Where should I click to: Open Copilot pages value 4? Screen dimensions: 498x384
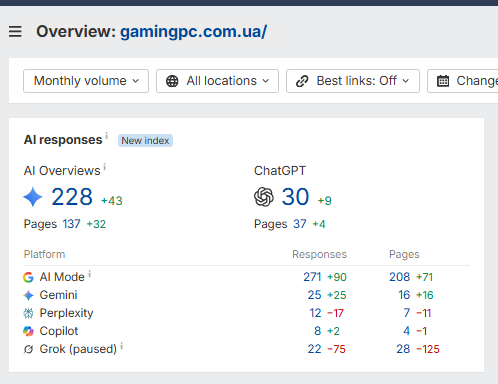[407, 331]
